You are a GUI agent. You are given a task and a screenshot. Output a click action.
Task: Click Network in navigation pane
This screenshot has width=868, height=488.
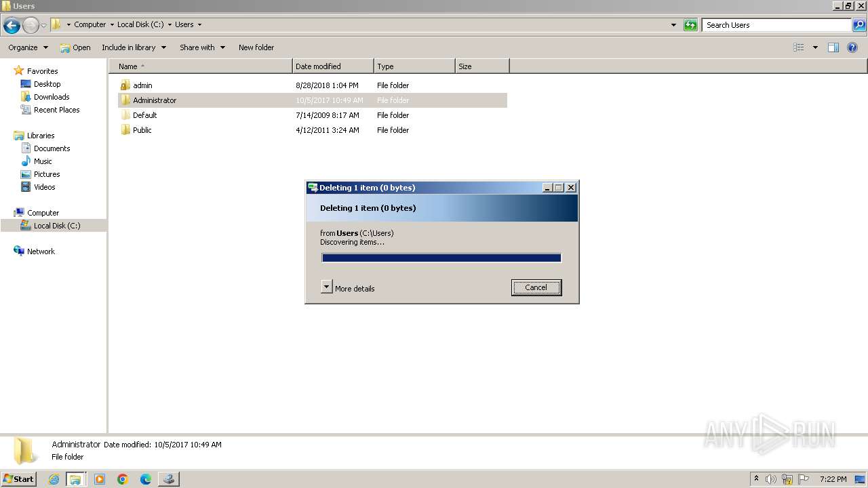point(41,251)
